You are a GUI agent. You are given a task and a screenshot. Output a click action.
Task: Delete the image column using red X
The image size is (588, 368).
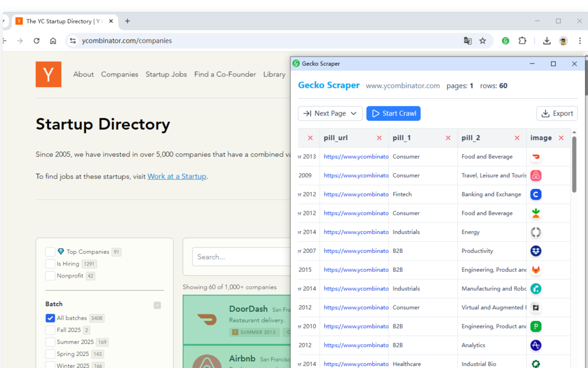click(561, 138)
